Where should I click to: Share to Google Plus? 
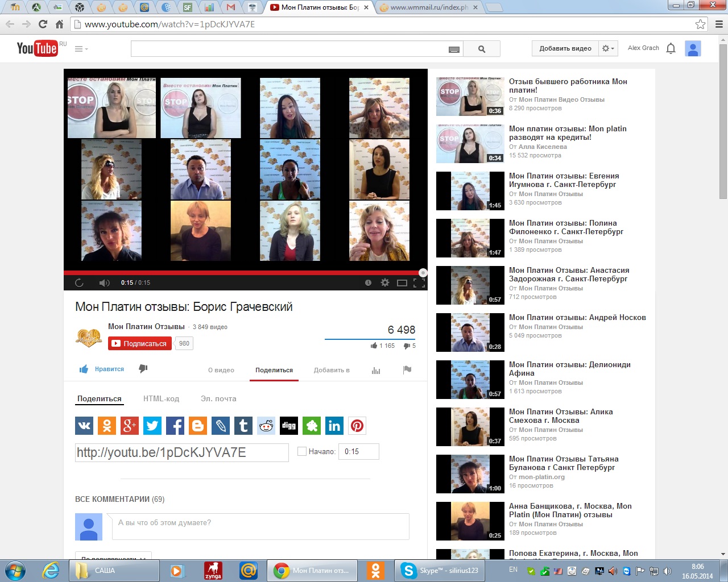point(130,426)
